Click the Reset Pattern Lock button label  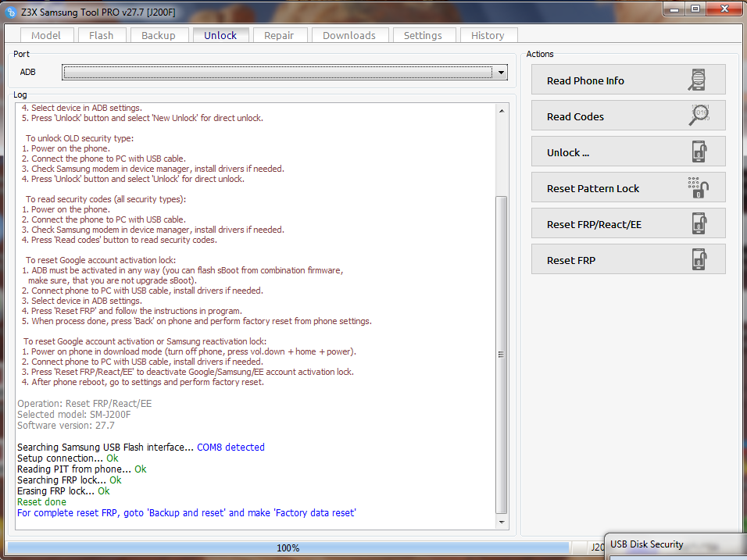593,188
